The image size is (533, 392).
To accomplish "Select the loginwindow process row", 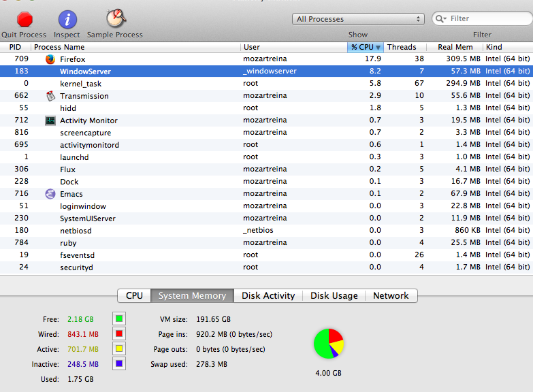I will 267,206.
